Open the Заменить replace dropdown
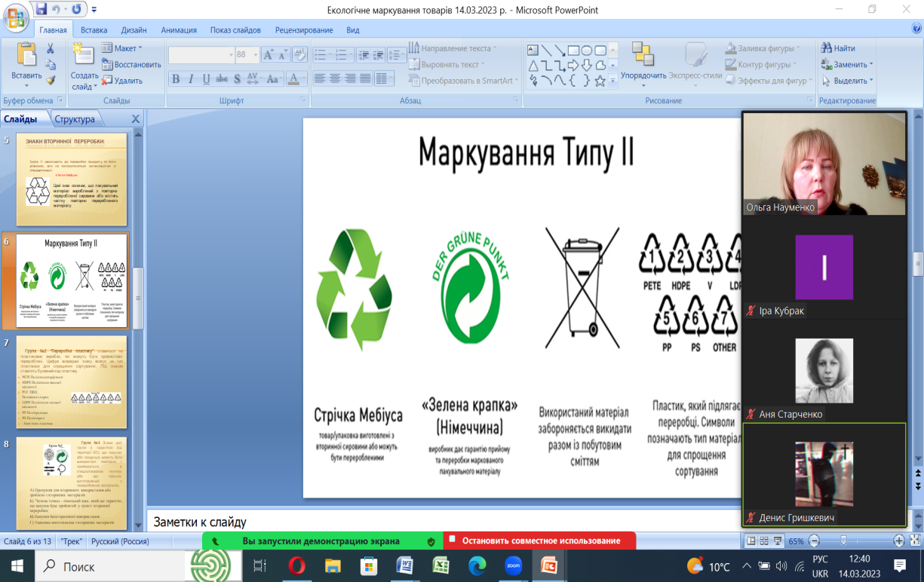The image size is (924, 582). pyautogui.click(x=848, y=64)
